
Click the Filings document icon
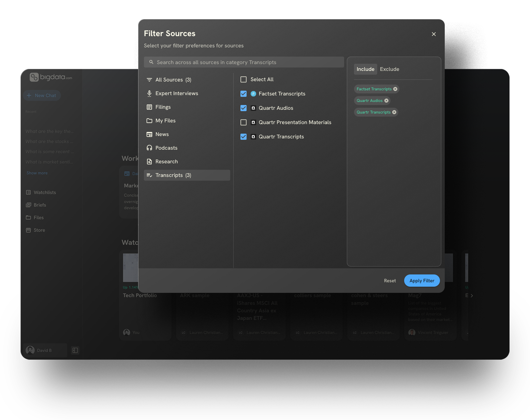tap(149, 107)
